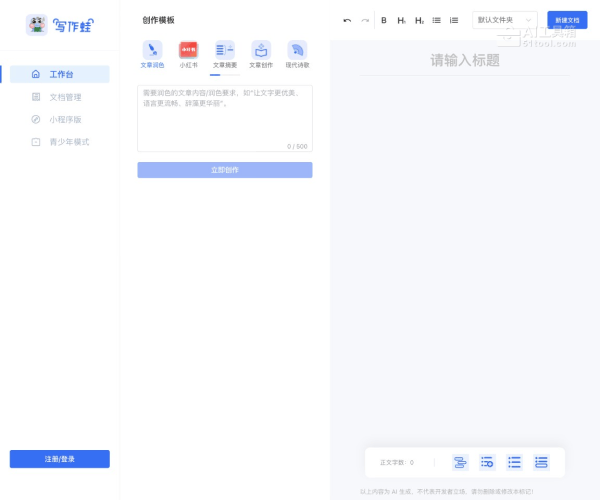Pick the 现代诗歌 template
This screenshot has height=500, width=600.
[297, 54]
